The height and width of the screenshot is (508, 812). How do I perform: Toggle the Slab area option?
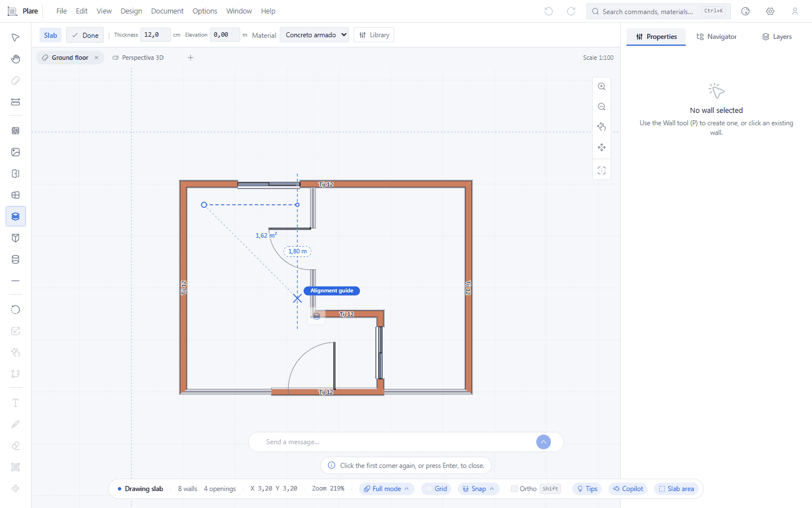(x=676, y=489)
